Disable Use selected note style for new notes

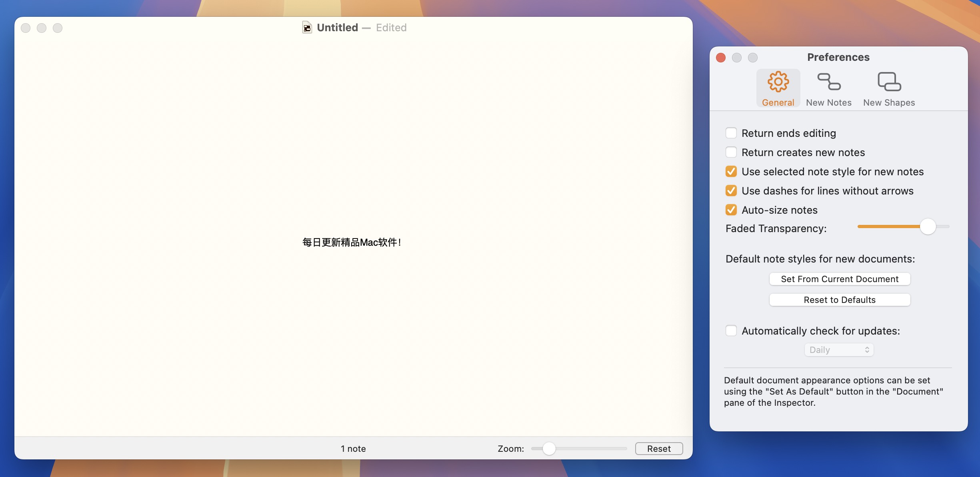(x=732, y=171)
